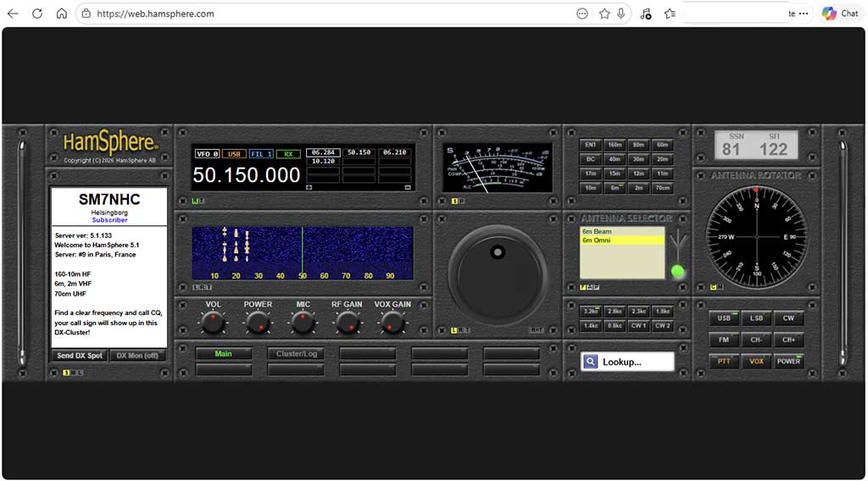Select the 6m band button
Image resolution: width=868 pixels, height=481 pixels.
pyautogui.click(x=615, y=188)
